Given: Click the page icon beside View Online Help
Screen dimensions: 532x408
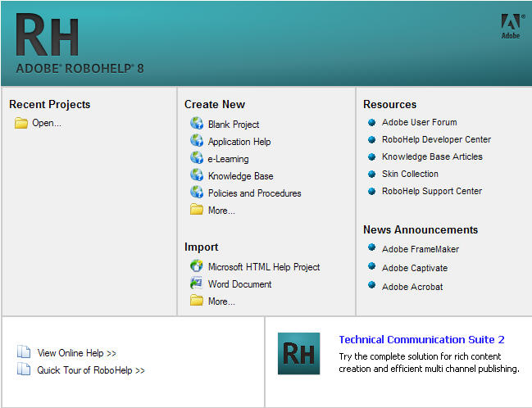Looking at the screenshot, I should click(x=24, y=351).
